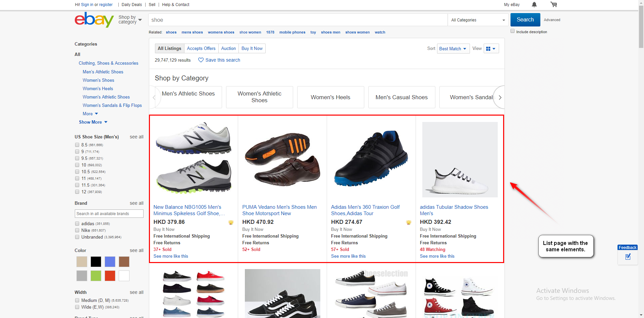This screenshot has width=644, height=318.
Task: Select the Buy It Now tab
Action: pyautogui.click(x=252, y=48)
